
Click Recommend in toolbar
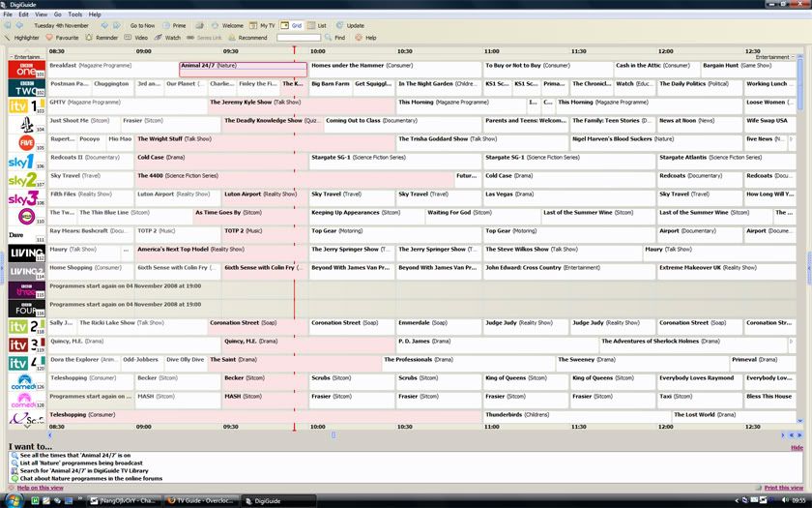(x=248, y=38)
